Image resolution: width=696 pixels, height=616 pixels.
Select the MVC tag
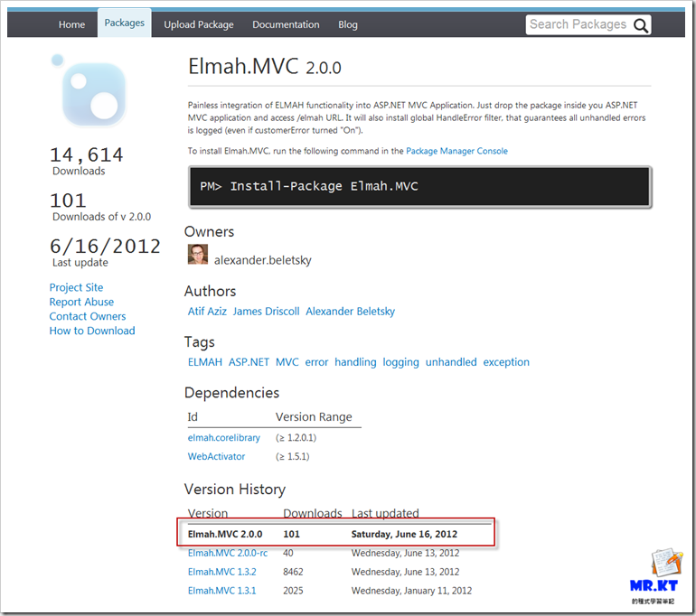287,362
